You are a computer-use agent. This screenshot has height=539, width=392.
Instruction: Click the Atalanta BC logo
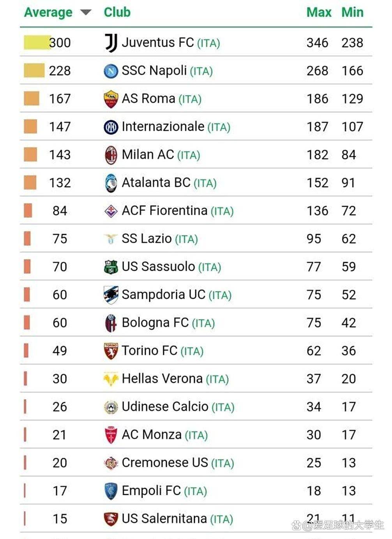tap(111, 183)
